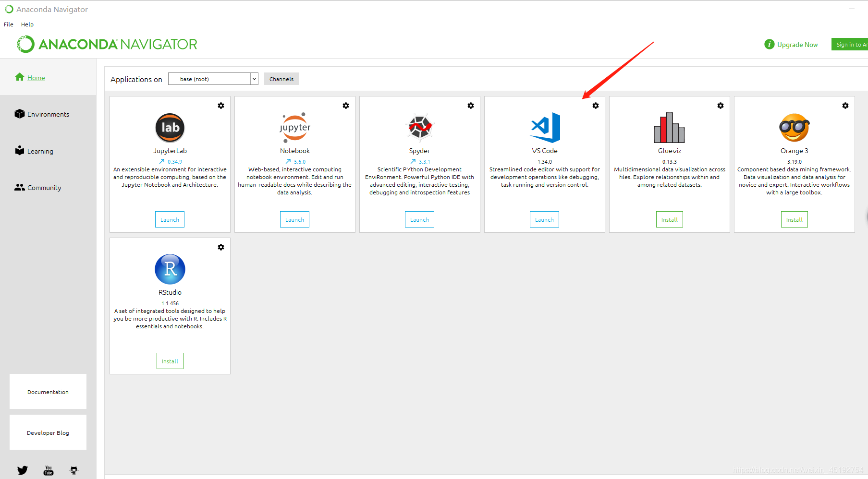
Task: Switch to the Environments tab
Action: point(48,114)
